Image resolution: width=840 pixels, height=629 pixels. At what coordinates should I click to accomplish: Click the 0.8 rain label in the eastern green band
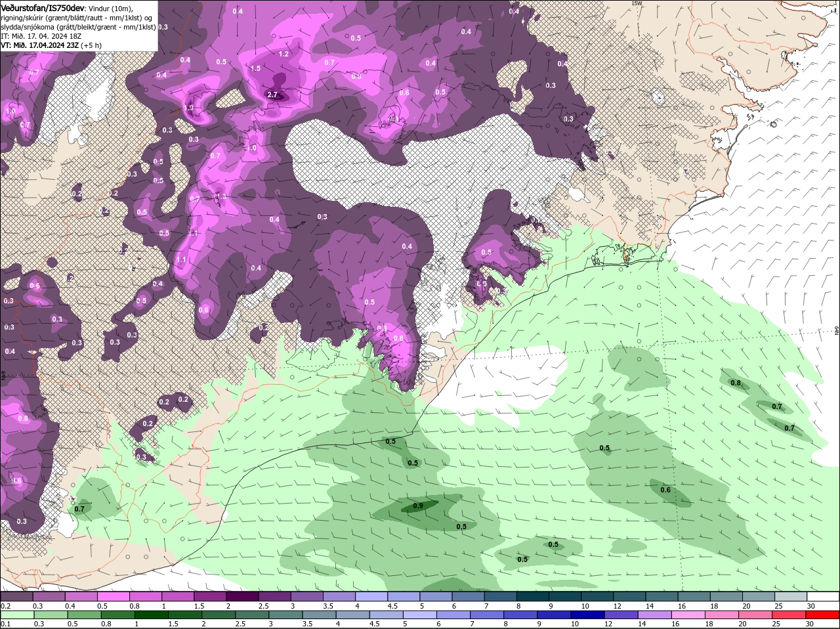pyautogui.click(x=736, y=383)
